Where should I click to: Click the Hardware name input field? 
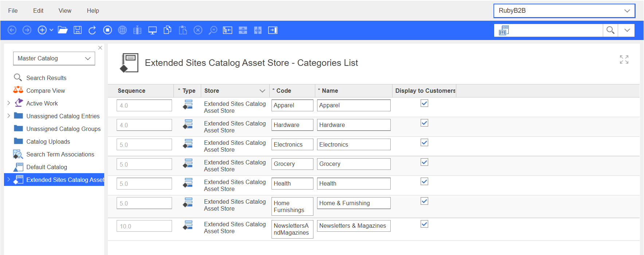click(x=354, y=125)
